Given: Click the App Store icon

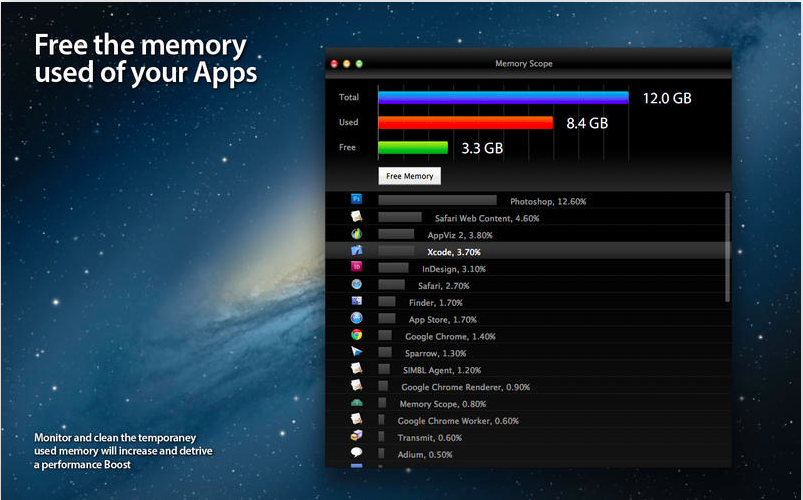Looking at the screenshot, I should [x=356, y=318].
